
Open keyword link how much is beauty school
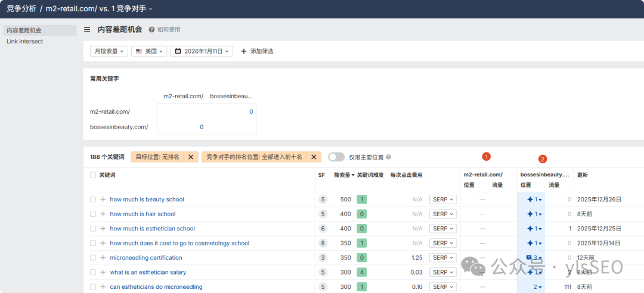147,200
